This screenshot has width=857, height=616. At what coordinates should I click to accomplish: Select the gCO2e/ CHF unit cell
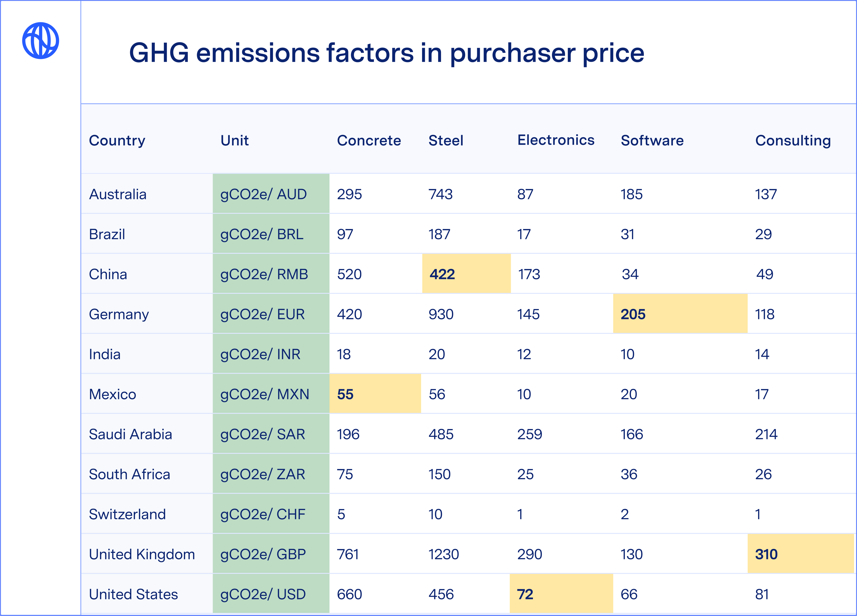pos(263,514)
